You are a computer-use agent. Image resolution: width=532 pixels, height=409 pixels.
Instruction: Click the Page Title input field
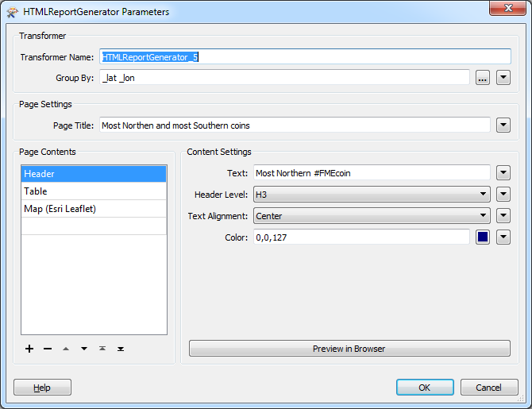coord(295,125)
